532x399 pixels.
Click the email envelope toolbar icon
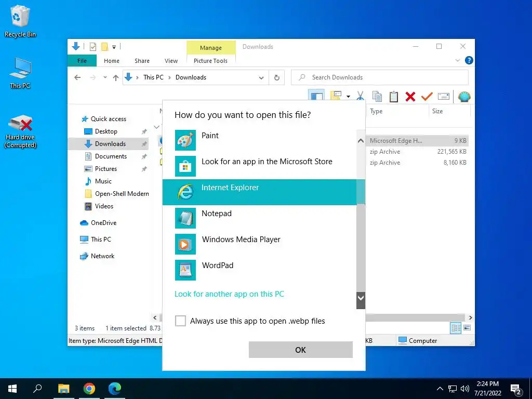tap(444, 97)
